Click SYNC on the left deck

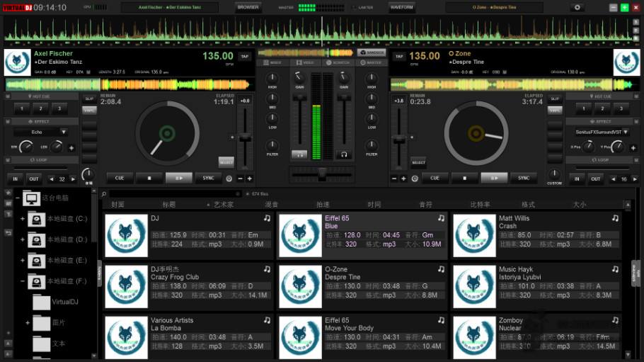coord(208,178)
